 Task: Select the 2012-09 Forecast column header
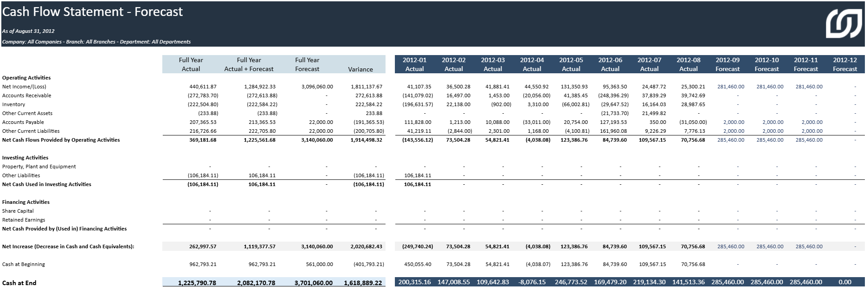(x=727, y=64)
